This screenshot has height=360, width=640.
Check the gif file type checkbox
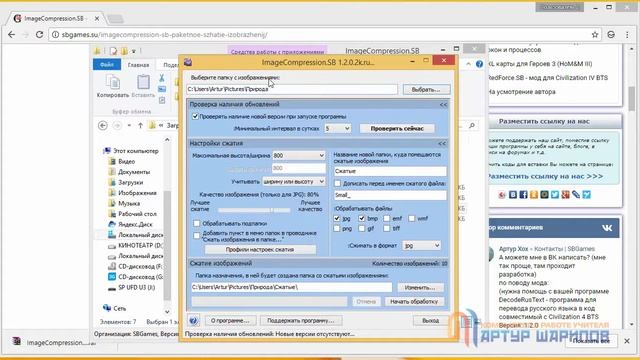tap(362, 229)
